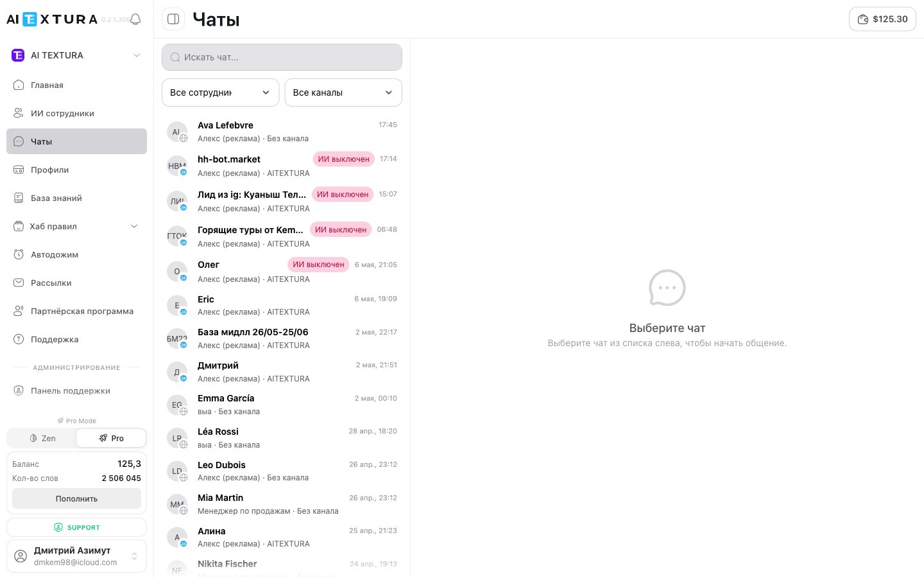Image resolution: width=924 pixels, height=578 pixels.
Task: Click ИИ выключен badge on hh-bot.market
Action: (x=343, y=159)
